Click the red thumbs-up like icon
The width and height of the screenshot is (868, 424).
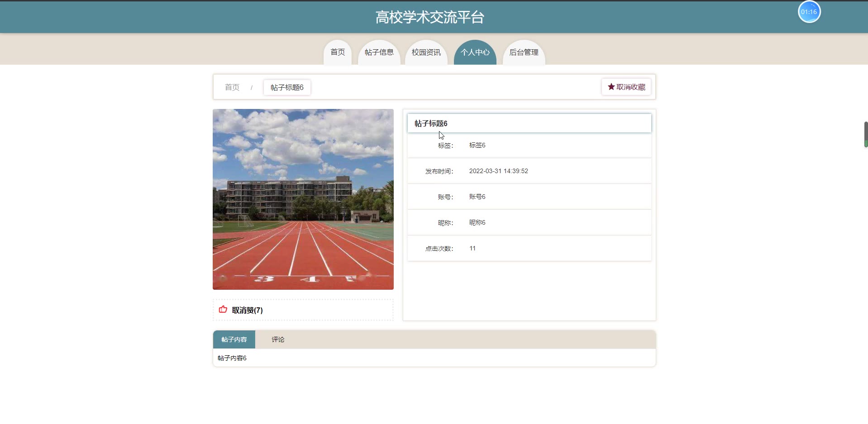(x=223, y=310)
